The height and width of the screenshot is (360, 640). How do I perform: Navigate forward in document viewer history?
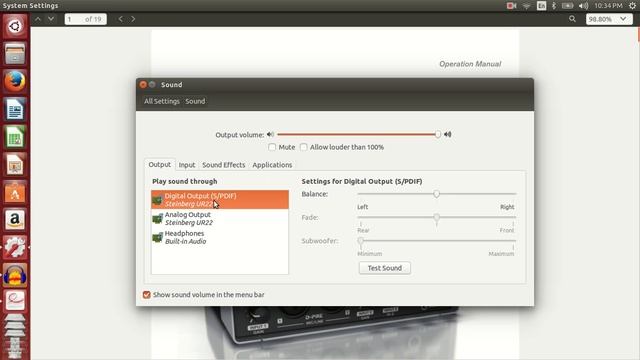133,19
